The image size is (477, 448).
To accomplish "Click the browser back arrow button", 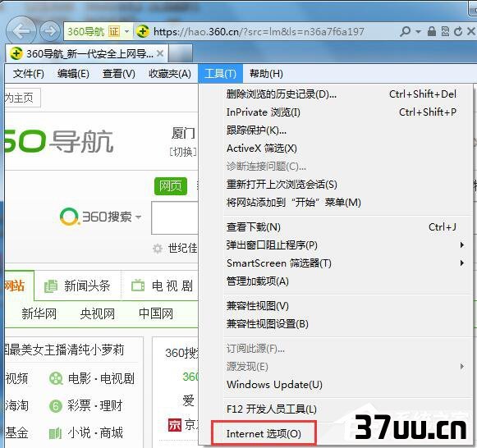I will [21, 31].
